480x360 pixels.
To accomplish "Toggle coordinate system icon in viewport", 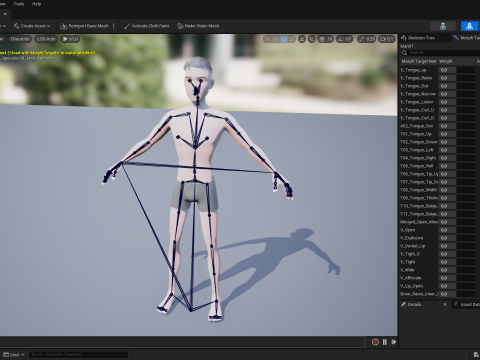I will (302, 39).
